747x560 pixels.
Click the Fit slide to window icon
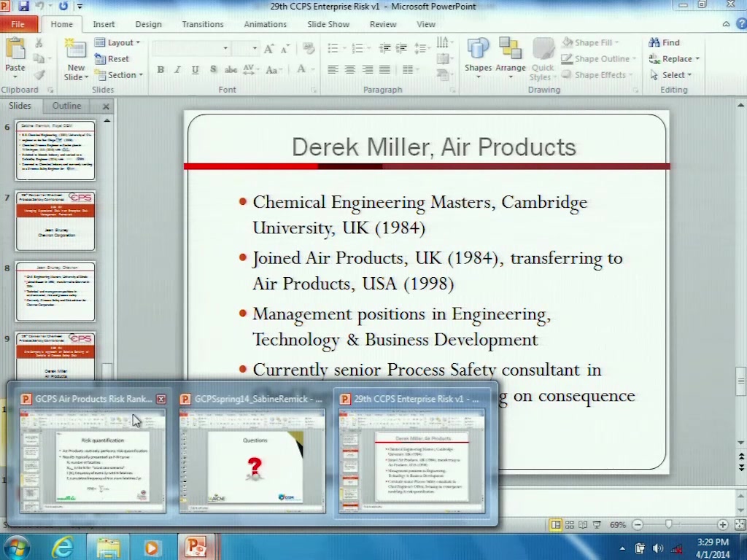coord(737,525)
